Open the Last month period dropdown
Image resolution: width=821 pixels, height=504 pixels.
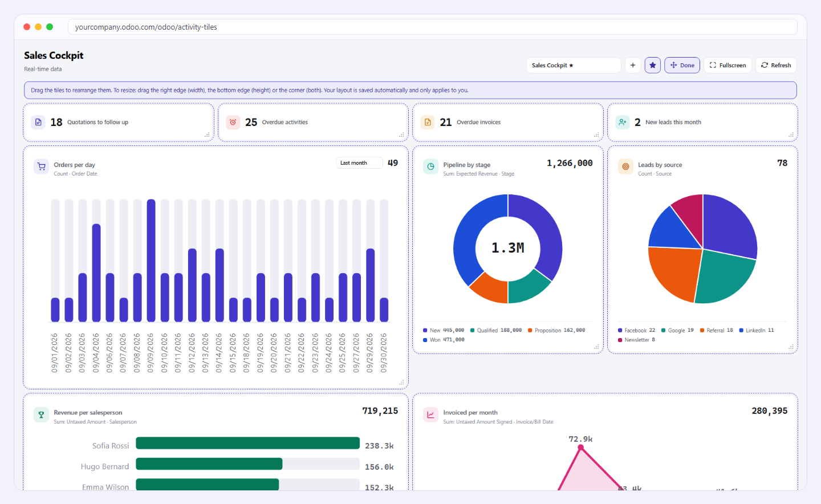359,163
